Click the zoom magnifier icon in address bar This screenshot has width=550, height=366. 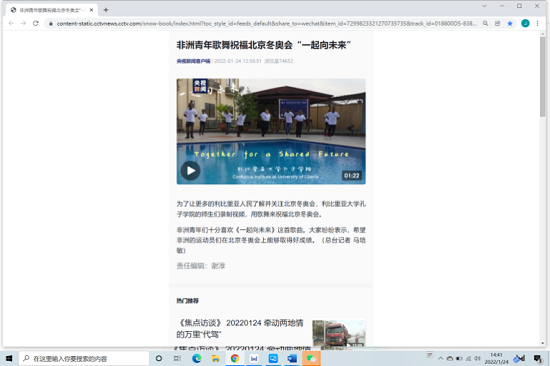pos(485,24)
